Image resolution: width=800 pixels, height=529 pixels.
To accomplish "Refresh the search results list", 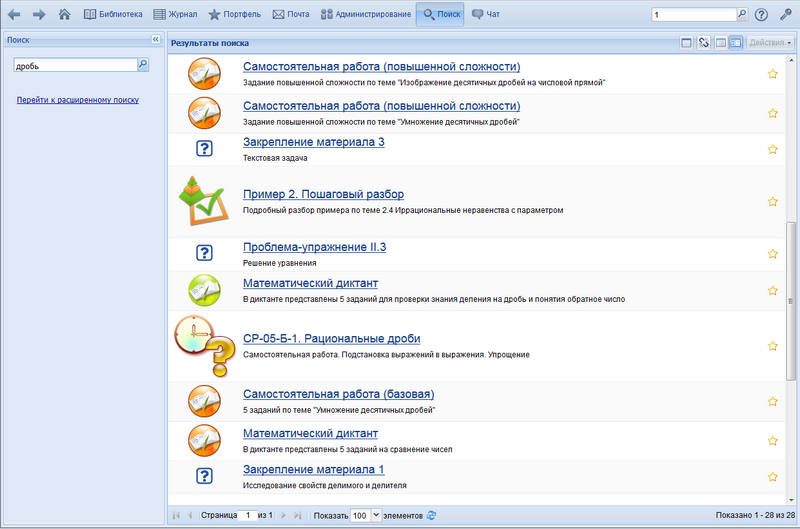I will pos(432,515).
